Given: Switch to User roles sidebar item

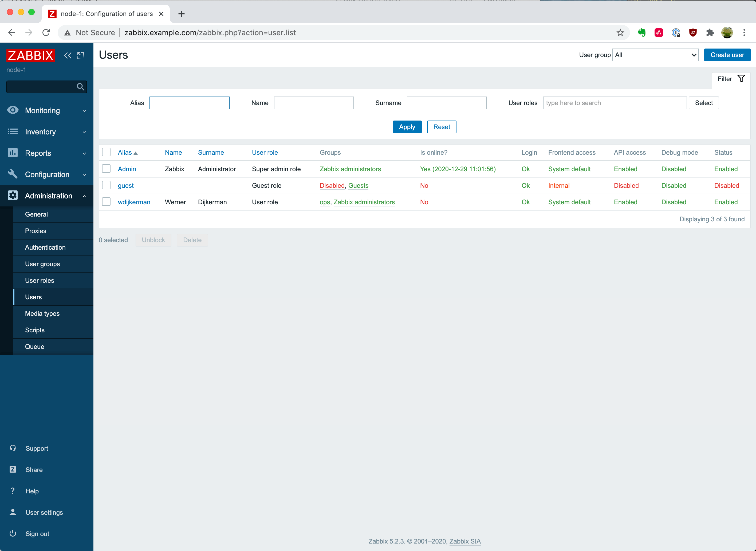Looking at the screenshot, I should click(x=40, y=280).
